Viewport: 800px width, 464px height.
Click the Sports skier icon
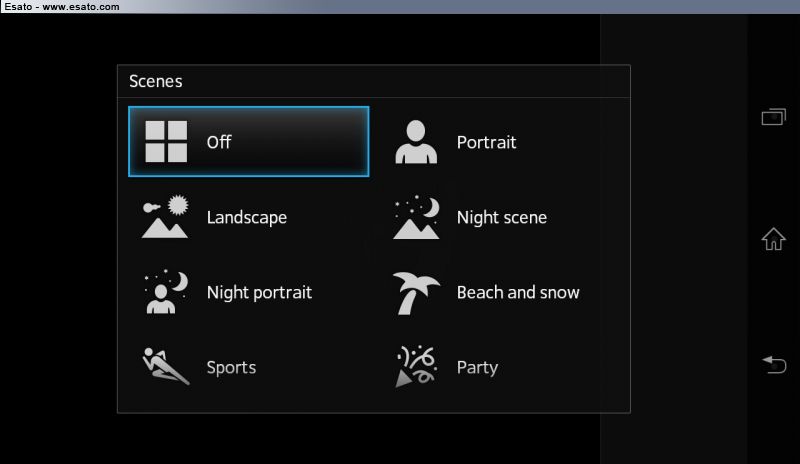pyautogui.click(x=165, y=366)
